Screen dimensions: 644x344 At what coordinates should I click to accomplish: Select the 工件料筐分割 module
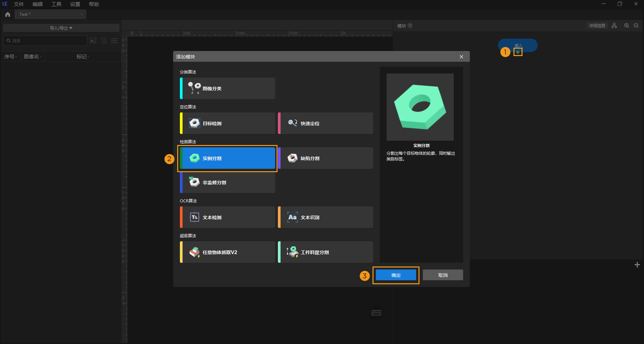click(326, 252)
